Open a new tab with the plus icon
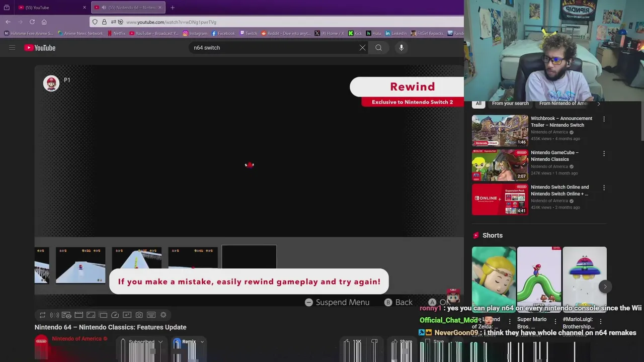Viewport: 644px width, 362px height. pyautogui.click(x=172, y=8)
